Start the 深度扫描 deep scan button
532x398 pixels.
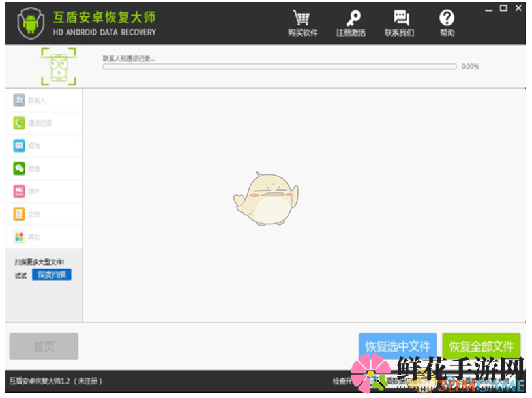pyautogui.click(x=52, y=275)
